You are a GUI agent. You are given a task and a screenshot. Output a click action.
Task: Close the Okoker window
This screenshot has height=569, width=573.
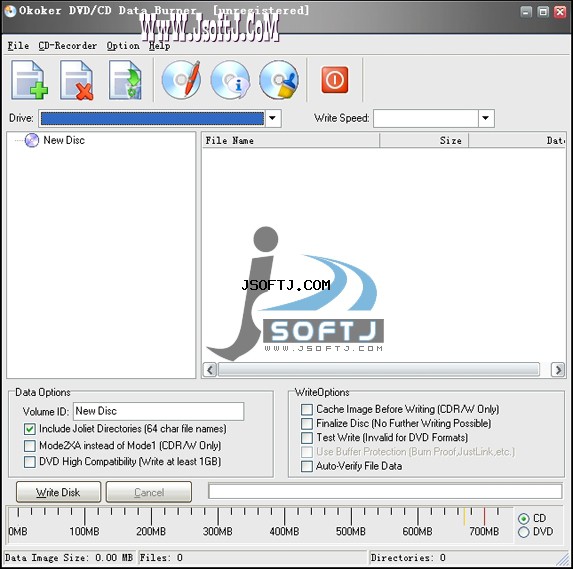pyautogui.click(x=560, y=12)
